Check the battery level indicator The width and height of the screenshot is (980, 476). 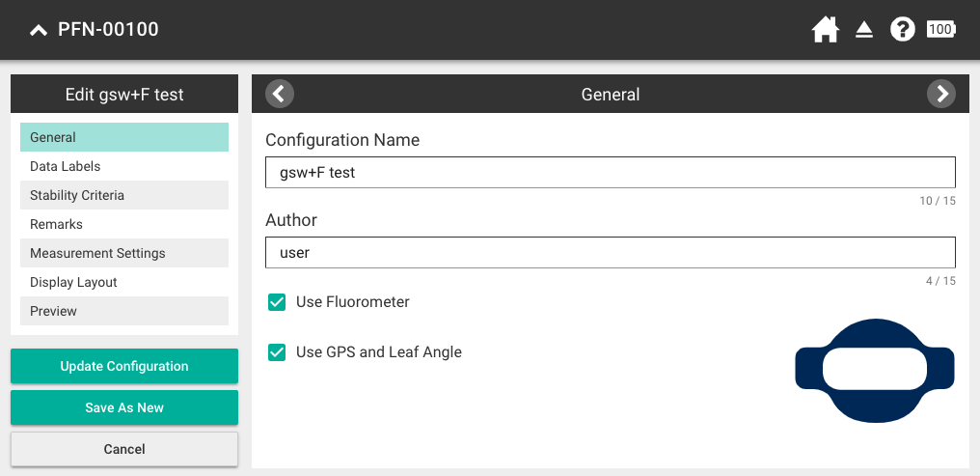tap(940, 29)
